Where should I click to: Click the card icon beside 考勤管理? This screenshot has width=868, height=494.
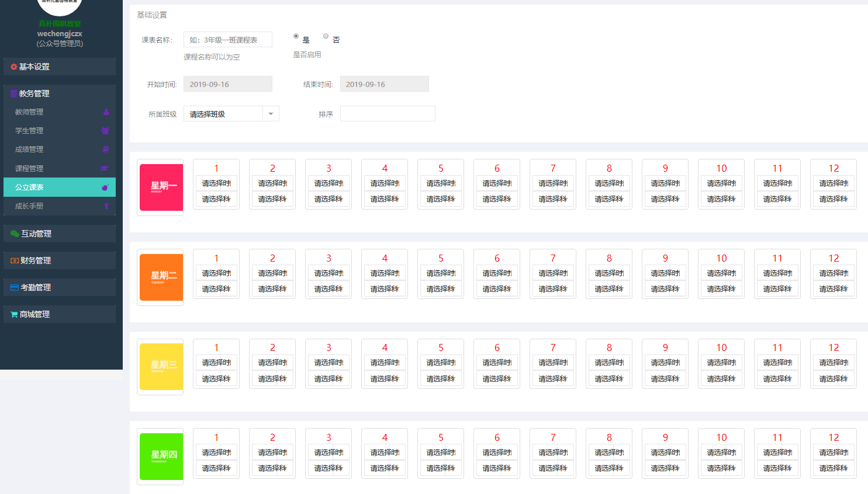click(15, 287)
